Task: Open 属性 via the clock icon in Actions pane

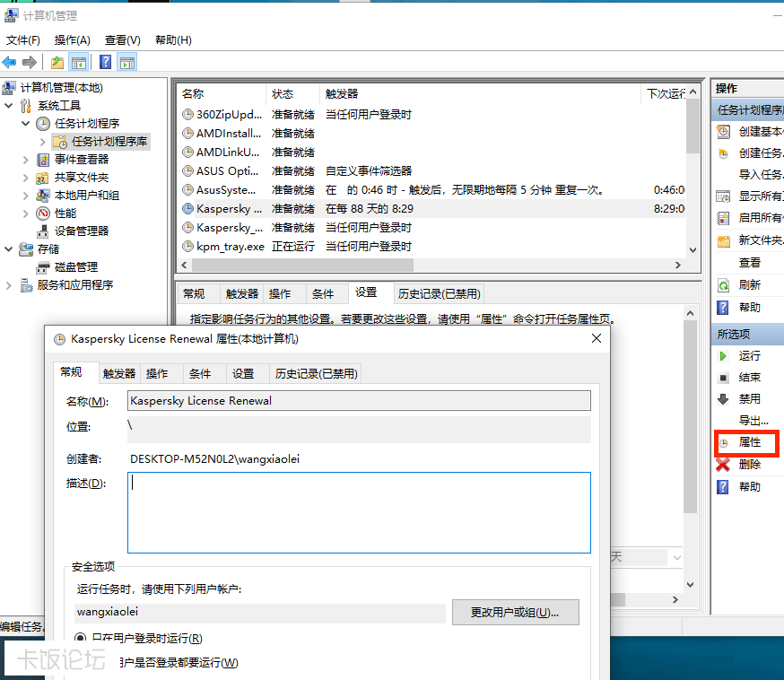Action: click(724, 442)
